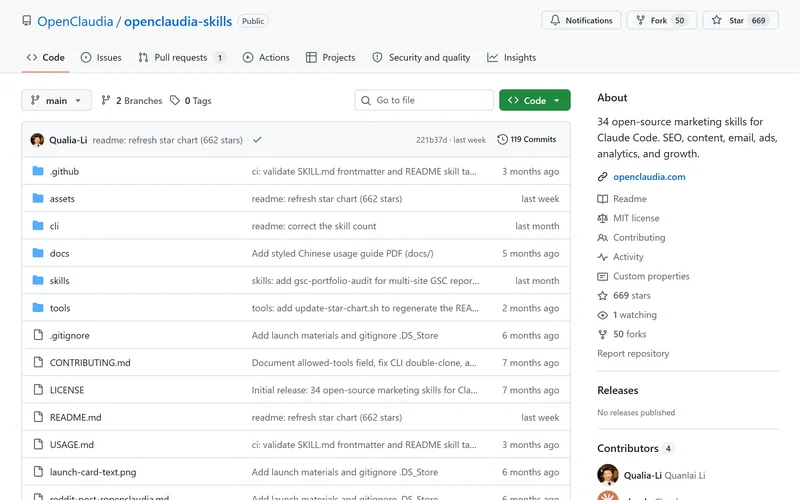Click the green check status icon

[x=257, y=139]
